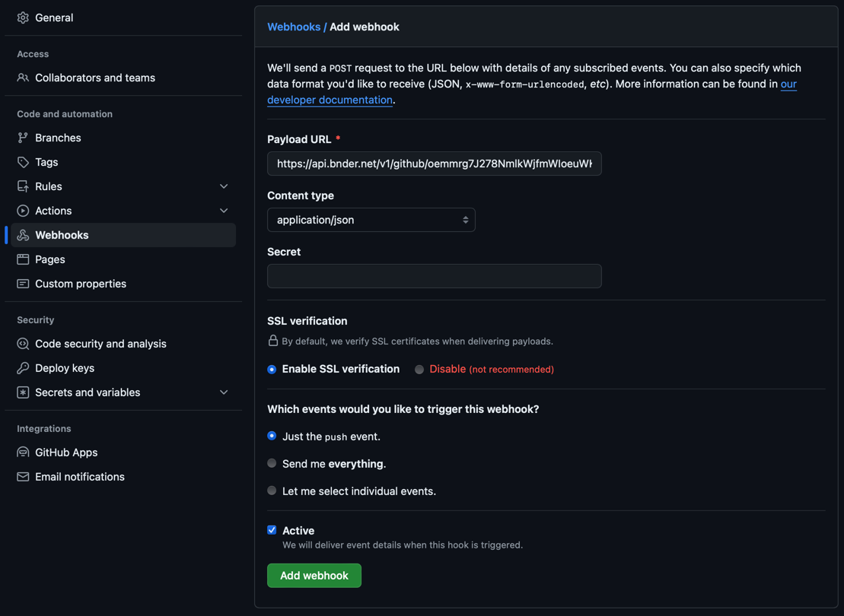Image resolution: width=844 pixels, height=616 pixels.
Task: Toggle the Active checkbox
Action: 272,530
